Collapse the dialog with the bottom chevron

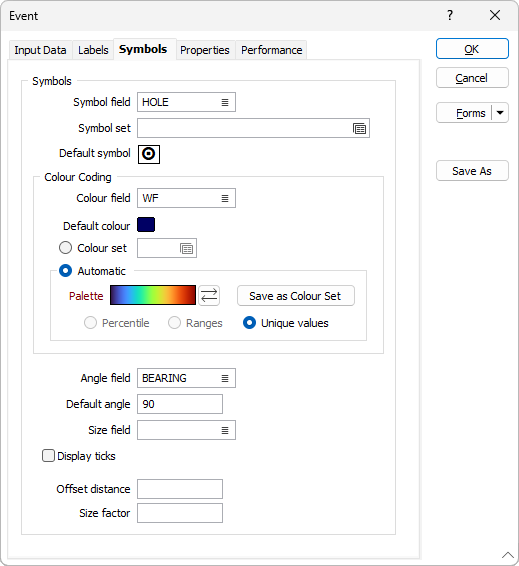pos(508,555)
